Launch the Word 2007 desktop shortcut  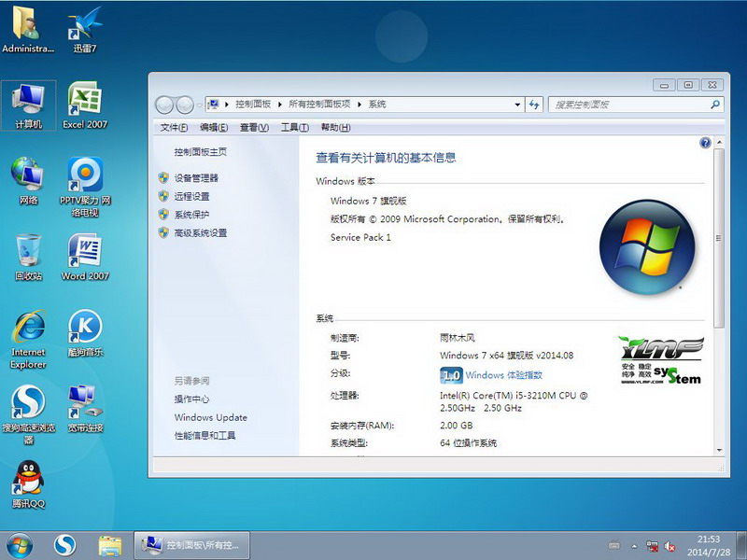[x=85, y=258]
